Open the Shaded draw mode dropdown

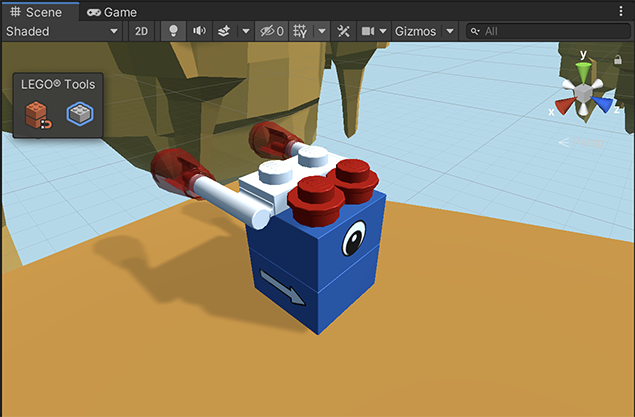62,31
